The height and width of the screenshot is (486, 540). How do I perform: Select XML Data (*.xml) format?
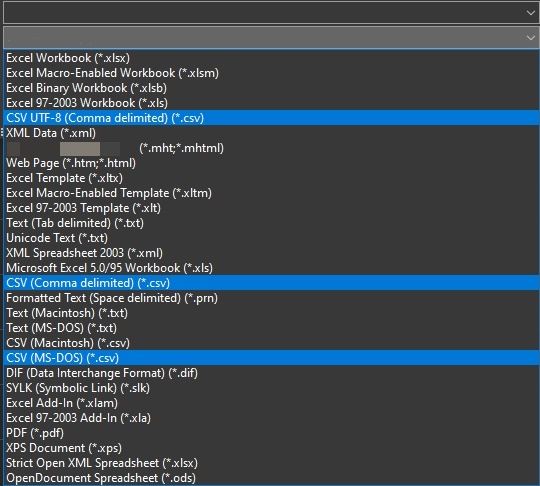(271, 133)
